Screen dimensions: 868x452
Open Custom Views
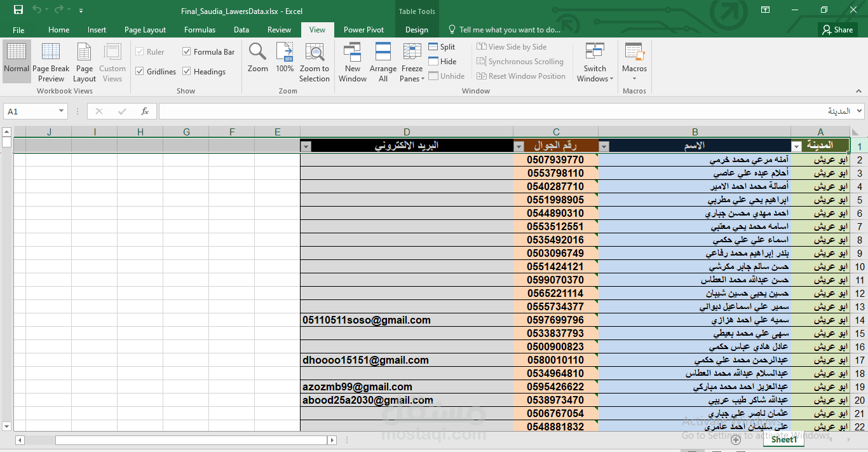pos(112,62)
